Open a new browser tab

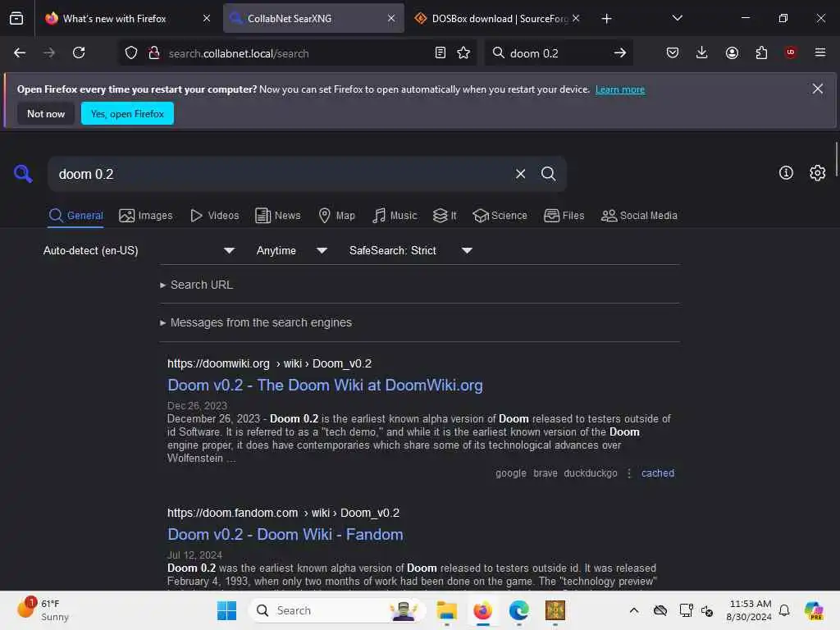606,19
